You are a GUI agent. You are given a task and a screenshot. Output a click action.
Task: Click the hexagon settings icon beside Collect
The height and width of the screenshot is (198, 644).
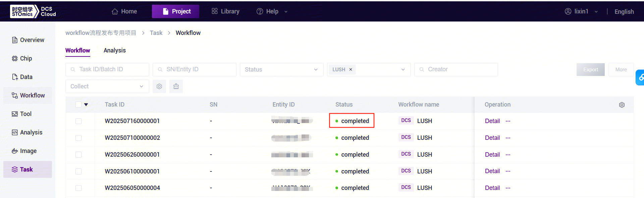159,86
